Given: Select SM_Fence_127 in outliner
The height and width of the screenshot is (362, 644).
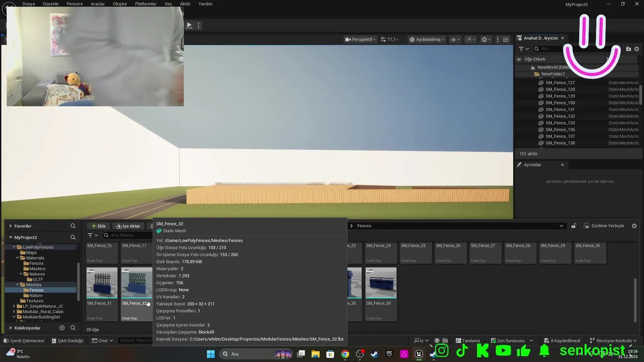Looking at the screenshot, I should pyautogui.click(x=560, y=82).
